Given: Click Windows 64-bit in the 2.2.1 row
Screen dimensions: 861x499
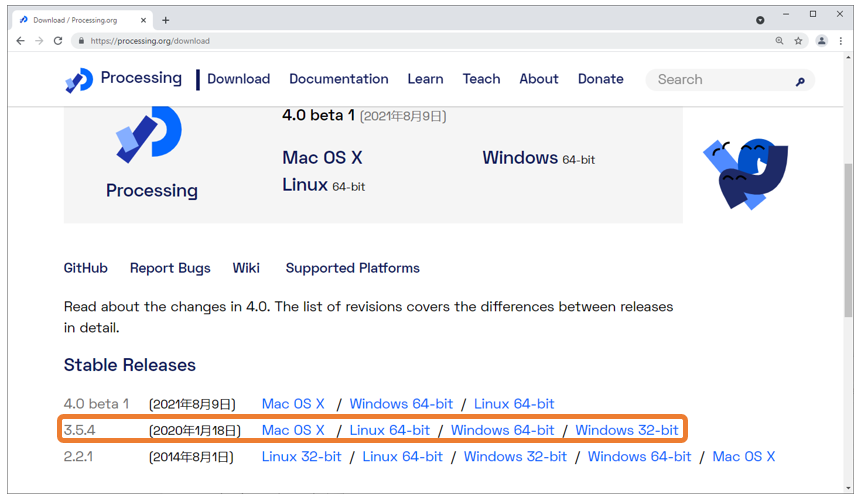Looking at the screenshot, I should tap(640, 457).
